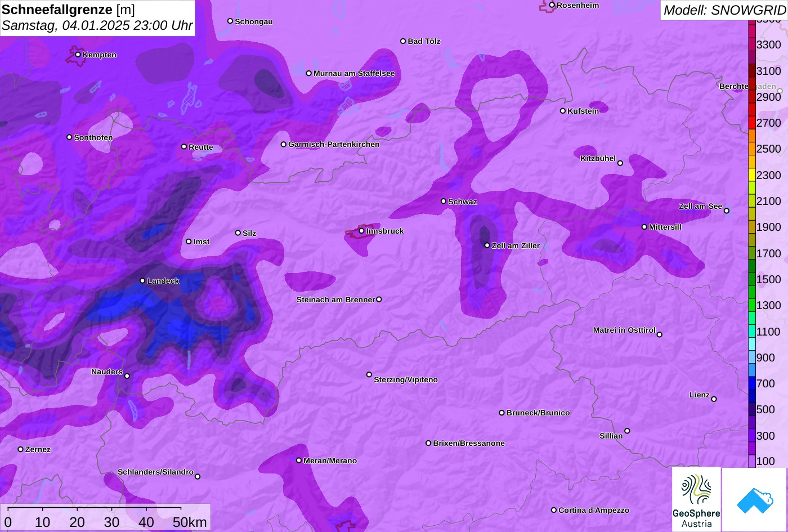Click the Schongau location marker

[x=230, y=21]
